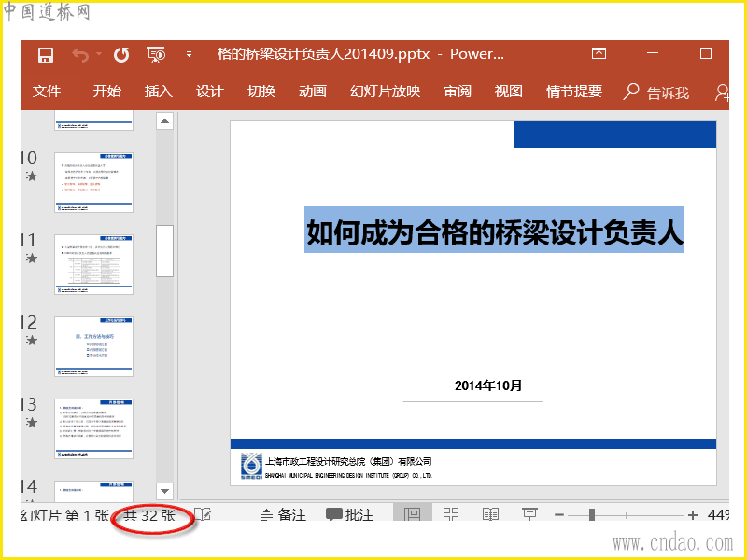Click the zoom out minus button
Viewport: 747px width, 560px height.
pos(559,515)
